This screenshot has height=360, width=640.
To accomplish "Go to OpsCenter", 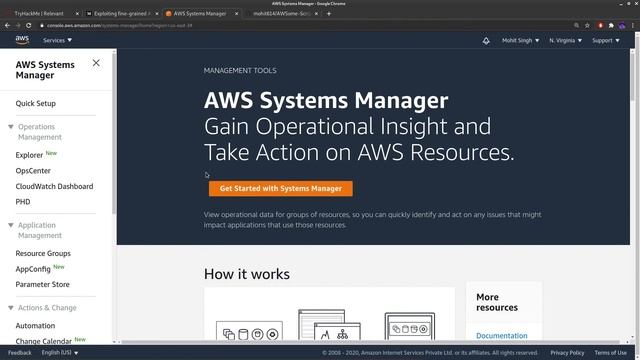I will click(33, 171).
